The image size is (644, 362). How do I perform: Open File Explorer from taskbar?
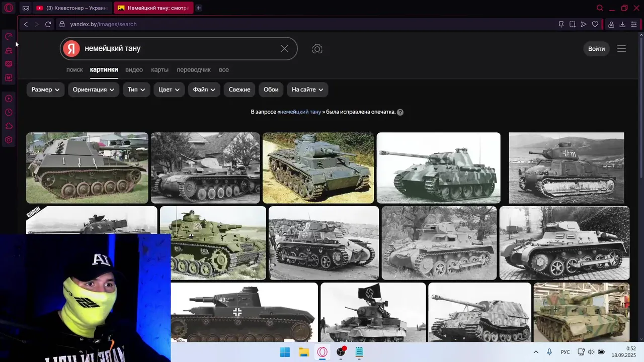pyautogui.click(x=303, y=352)
